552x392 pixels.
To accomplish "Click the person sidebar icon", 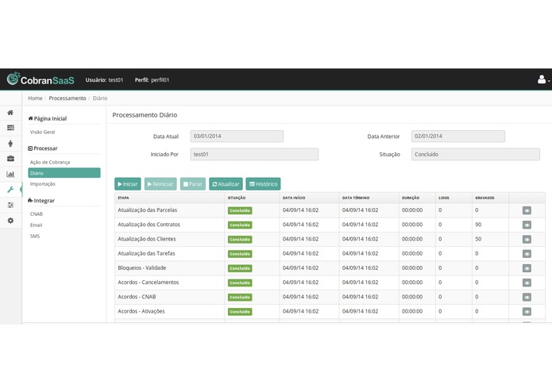I will coord(10,144).
